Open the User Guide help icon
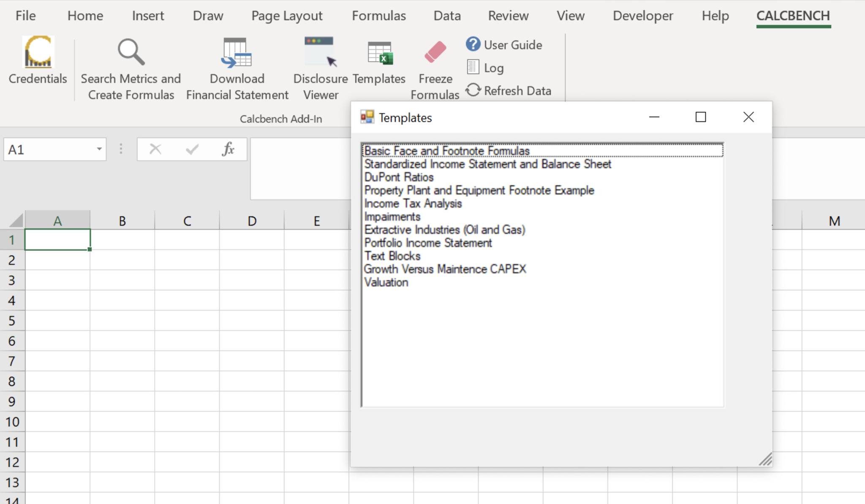Screen dimensions: 865x504 (473, 44)
